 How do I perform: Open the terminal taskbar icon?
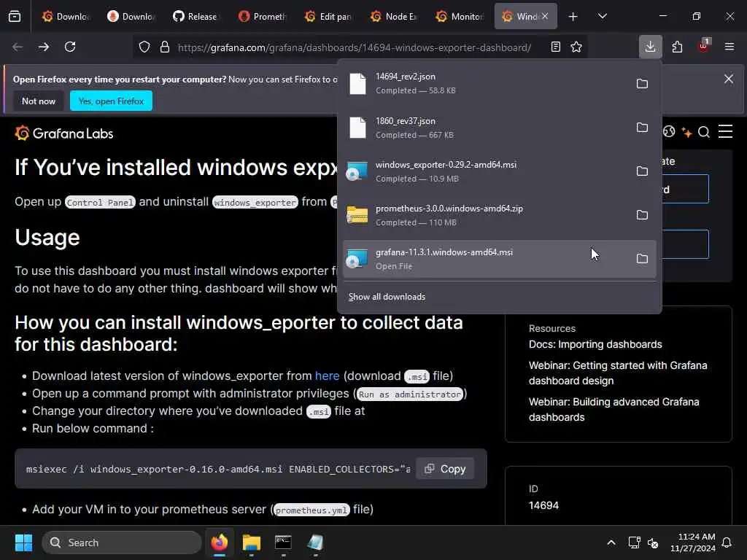tap(283, 542)
